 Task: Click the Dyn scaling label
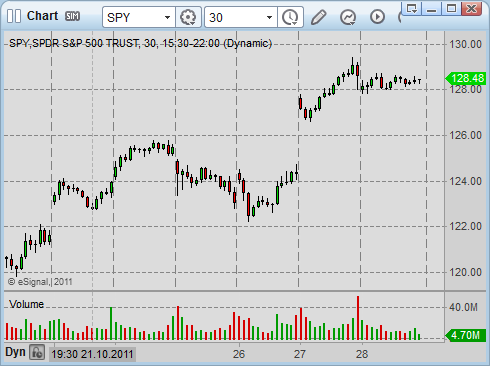15,352
